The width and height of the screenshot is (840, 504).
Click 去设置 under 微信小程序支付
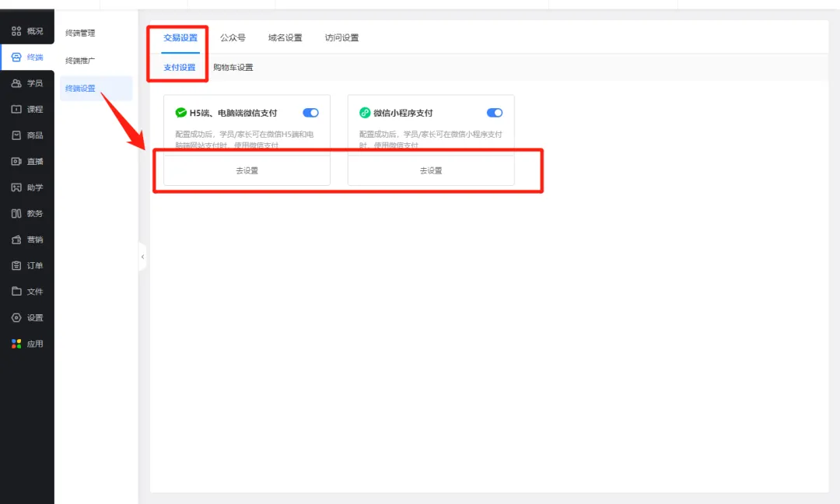(431, 170)
